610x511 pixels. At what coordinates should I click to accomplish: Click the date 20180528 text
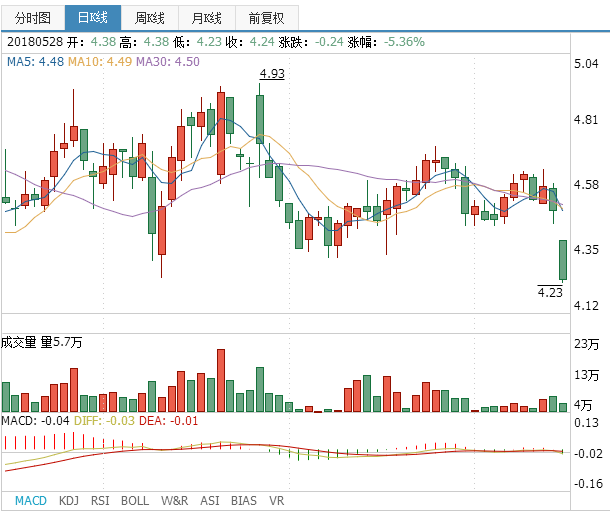(35, 42)
